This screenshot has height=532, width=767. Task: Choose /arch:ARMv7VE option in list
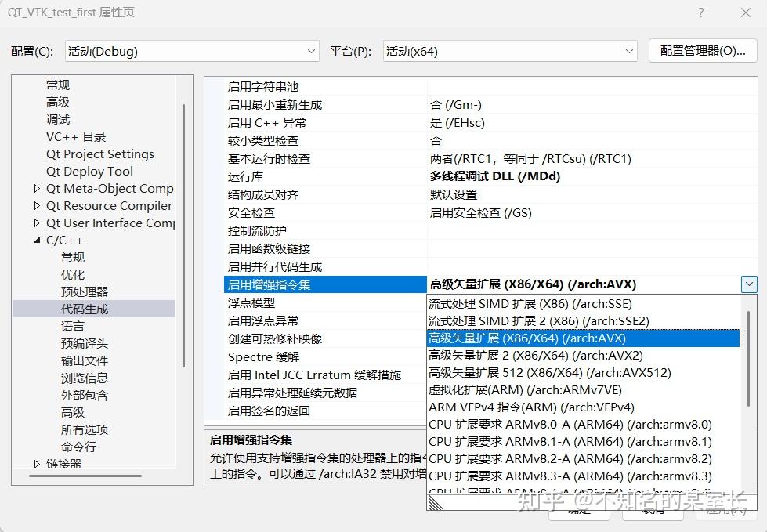(x=584, y=390)
